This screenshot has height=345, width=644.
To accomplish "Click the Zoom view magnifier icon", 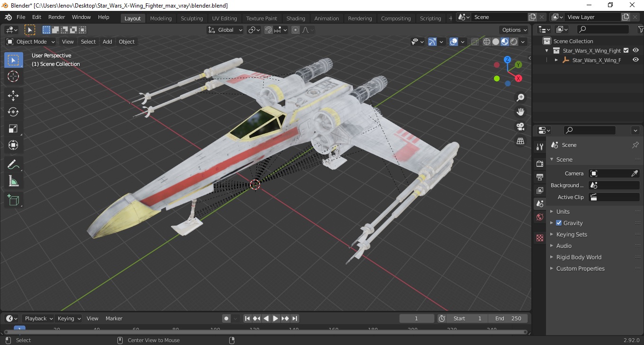I will tap(520, 97).
